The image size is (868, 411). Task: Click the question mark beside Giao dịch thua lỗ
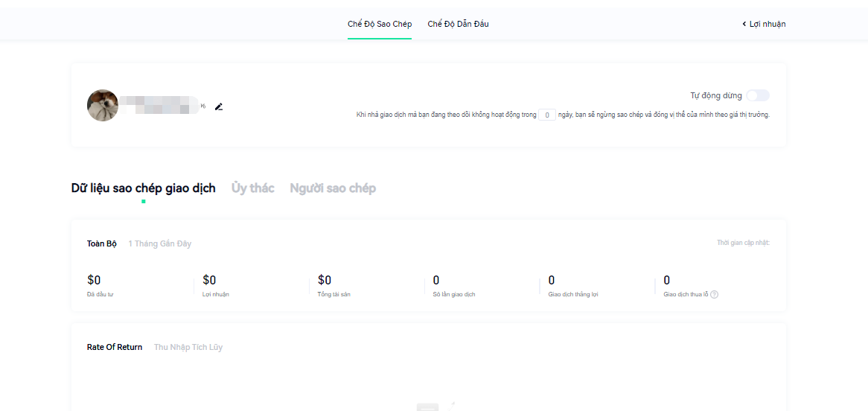pos(714,295)
